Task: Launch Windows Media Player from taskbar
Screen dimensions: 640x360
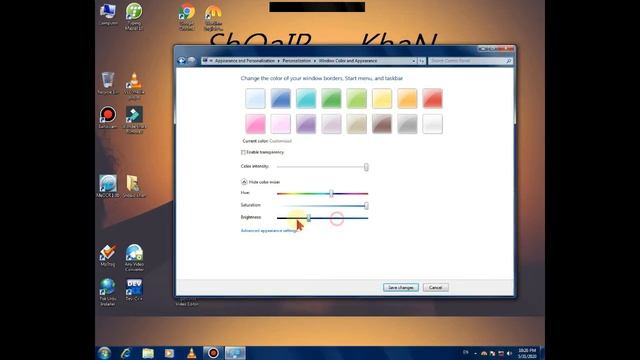Action: (x=169, y=353)
